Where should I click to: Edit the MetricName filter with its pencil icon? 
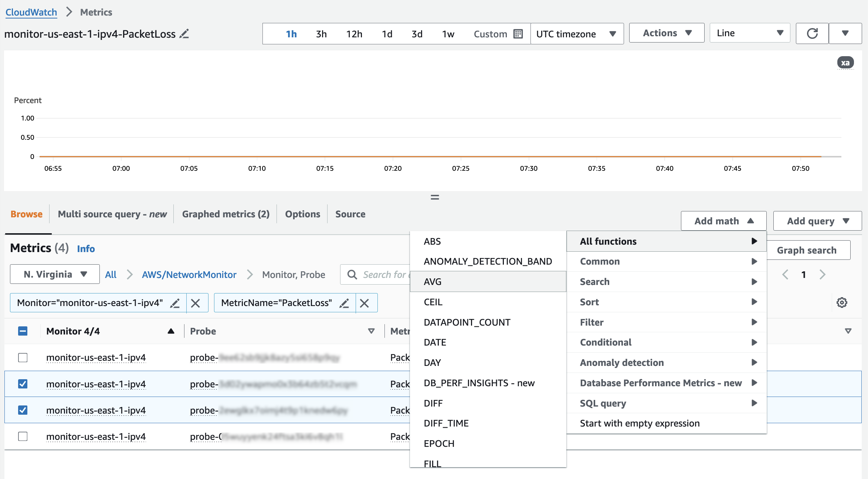[x=344, y=303]
